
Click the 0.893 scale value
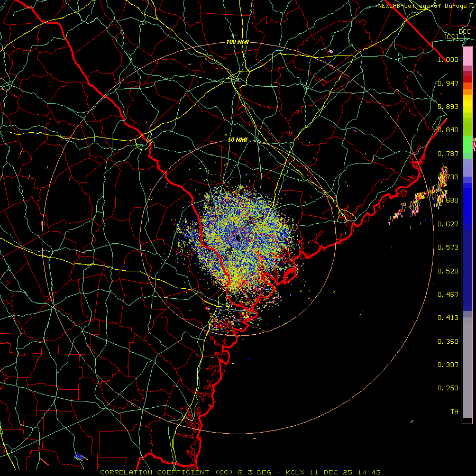pyautogui.click(x=448, y=106)
